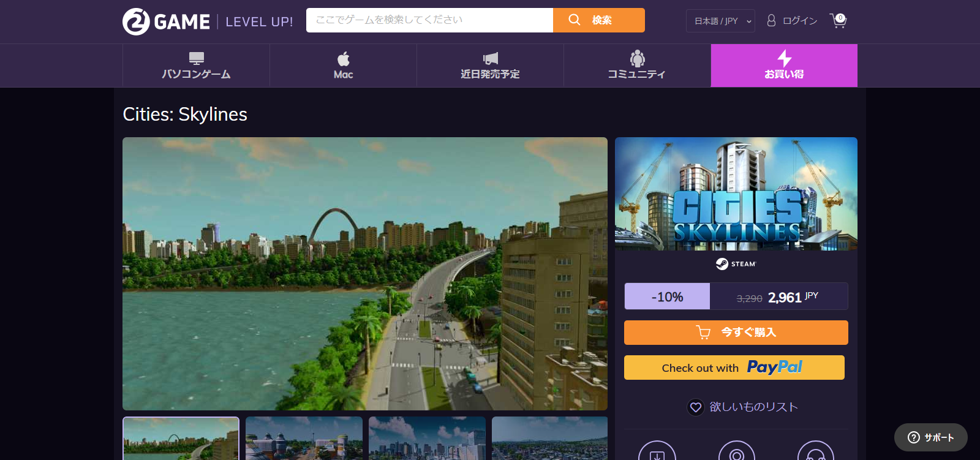Open the サポート help widget

tap(930, 437)
